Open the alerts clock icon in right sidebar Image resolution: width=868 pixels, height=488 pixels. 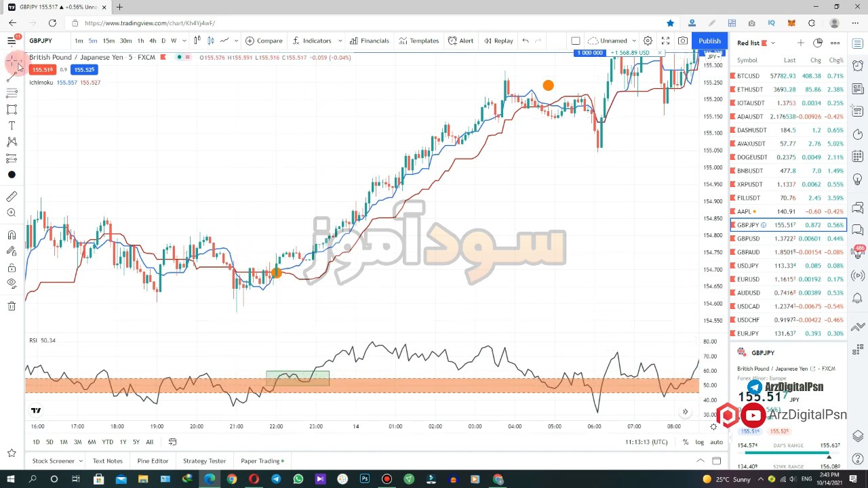858,66
